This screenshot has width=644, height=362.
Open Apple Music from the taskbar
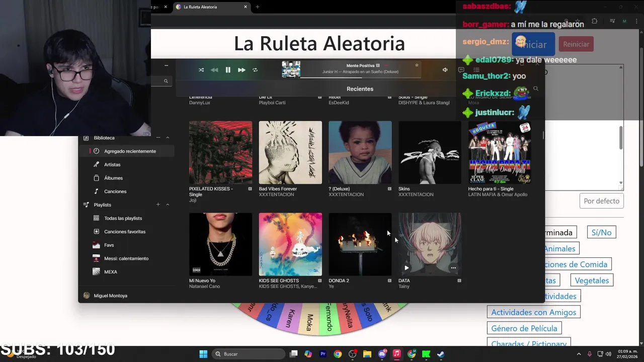point(396,354)
